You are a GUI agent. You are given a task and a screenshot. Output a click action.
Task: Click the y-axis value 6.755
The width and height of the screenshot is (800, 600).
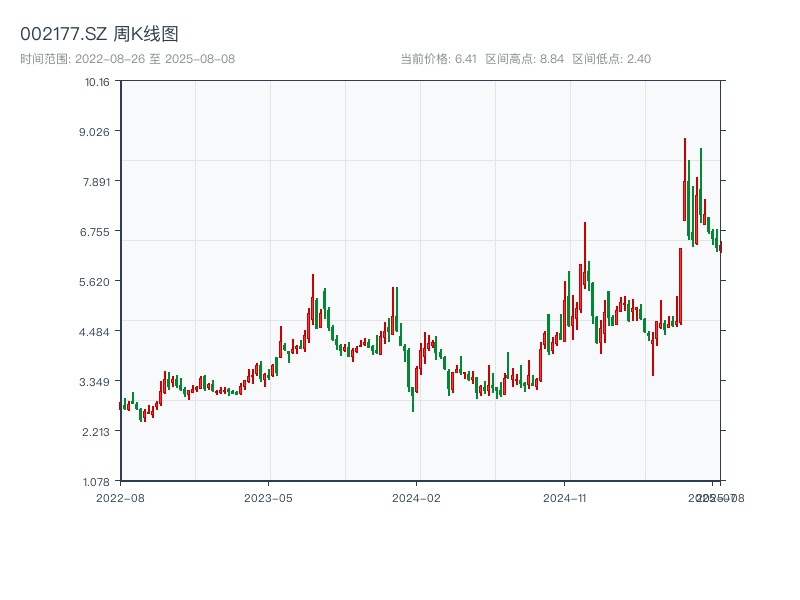pyautogui.click(x=94, y=232)
